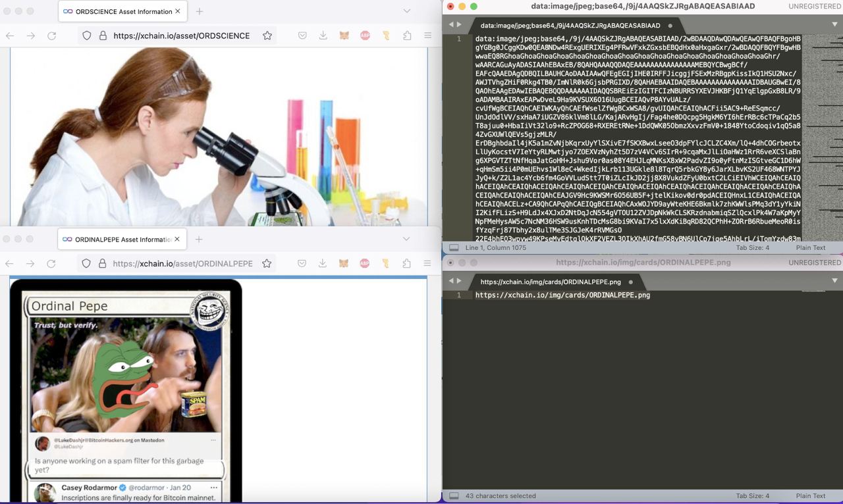This screenshot has width=843, height=504.
Task: Change Plain Text syntax in upper Sublime window
Action: pos(810,248)
